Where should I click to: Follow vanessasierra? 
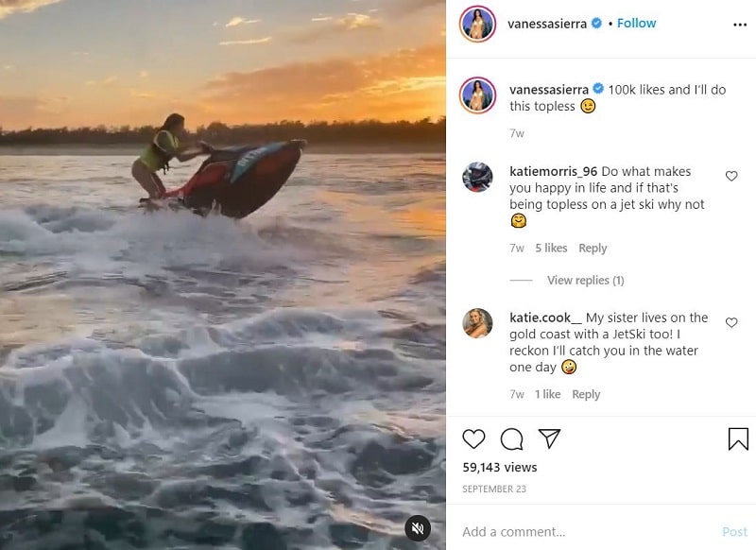tap(636, 23)
